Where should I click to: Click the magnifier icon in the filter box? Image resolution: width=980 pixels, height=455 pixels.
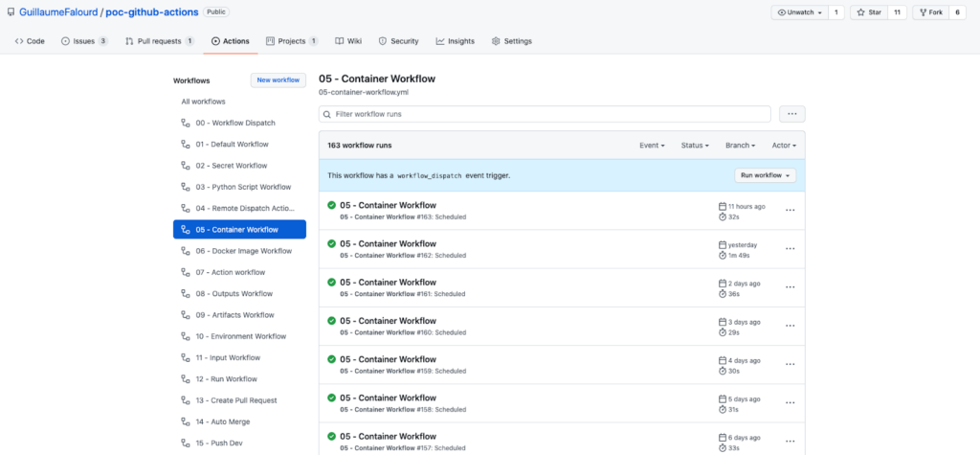point(327,115)
